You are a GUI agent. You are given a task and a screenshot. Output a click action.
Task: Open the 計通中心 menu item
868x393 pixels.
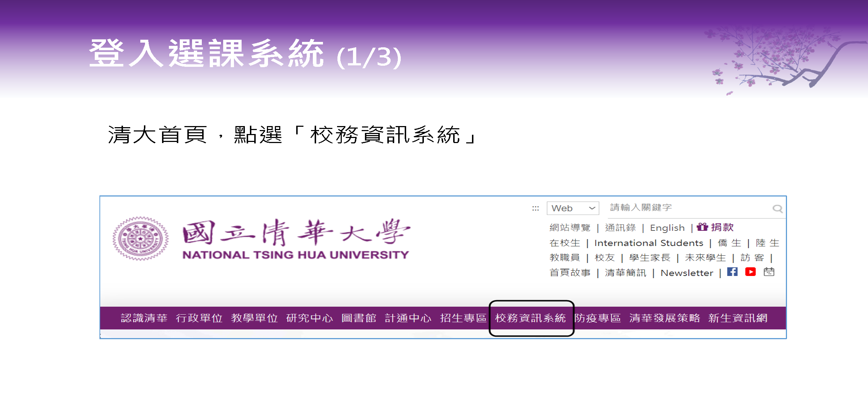click(x=408, y=318)
